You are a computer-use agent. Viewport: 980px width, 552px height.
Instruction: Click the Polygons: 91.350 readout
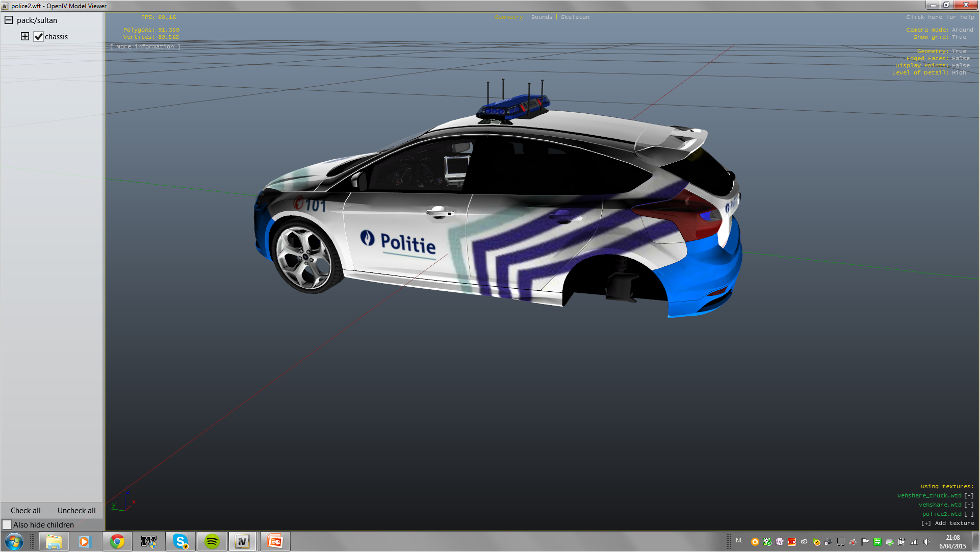pos(151,30)
